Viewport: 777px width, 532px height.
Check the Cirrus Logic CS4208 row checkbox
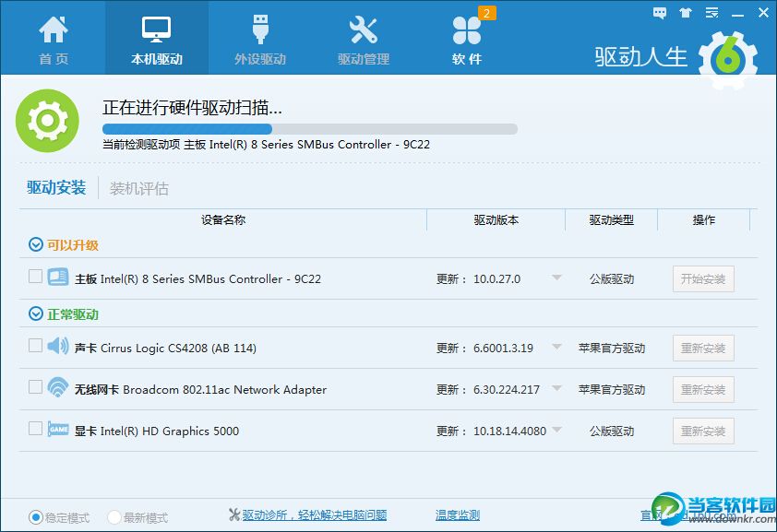tap(35, 346)
